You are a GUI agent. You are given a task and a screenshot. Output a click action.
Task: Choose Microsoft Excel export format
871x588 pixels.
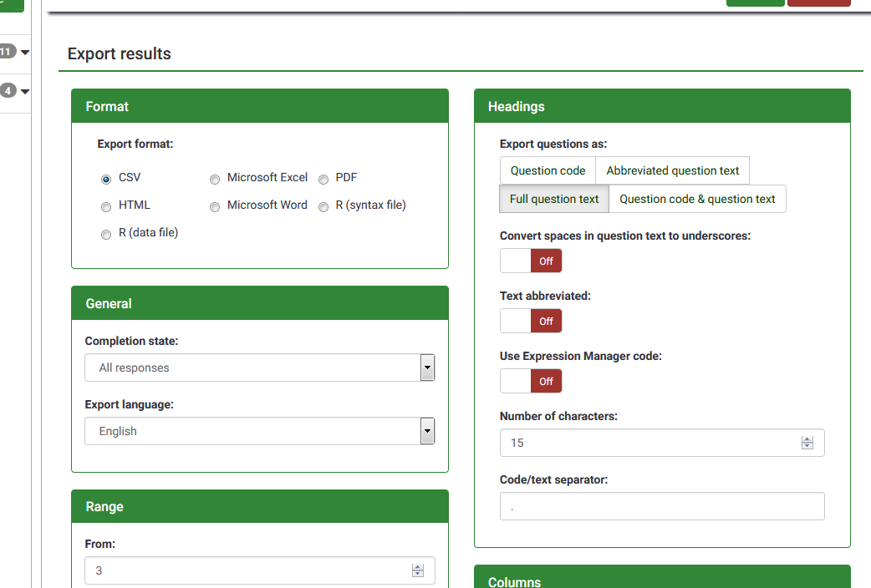click(x=215, y=179)
